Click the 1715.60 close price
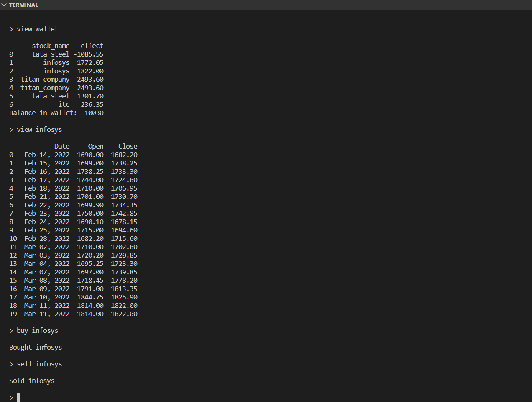This screenshot has width=532, height=402. pos(124,238)
